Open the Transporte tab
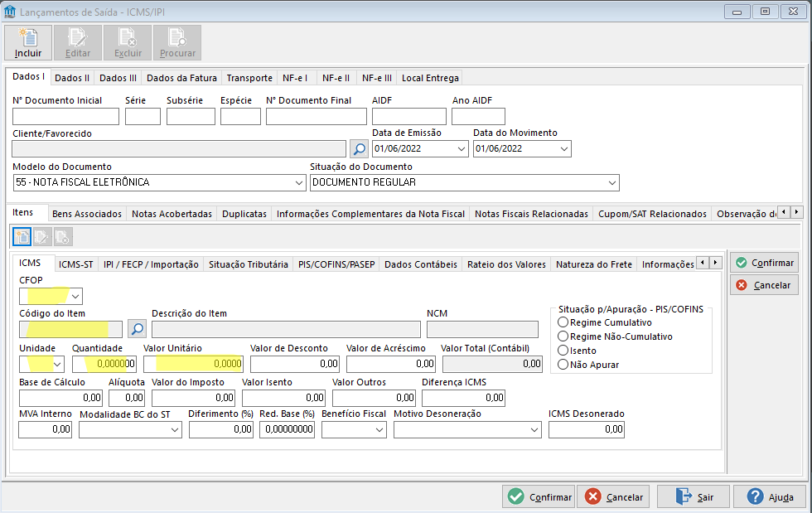Image resolution: width=812 pixels, height=513 pixels. [249, 78]
